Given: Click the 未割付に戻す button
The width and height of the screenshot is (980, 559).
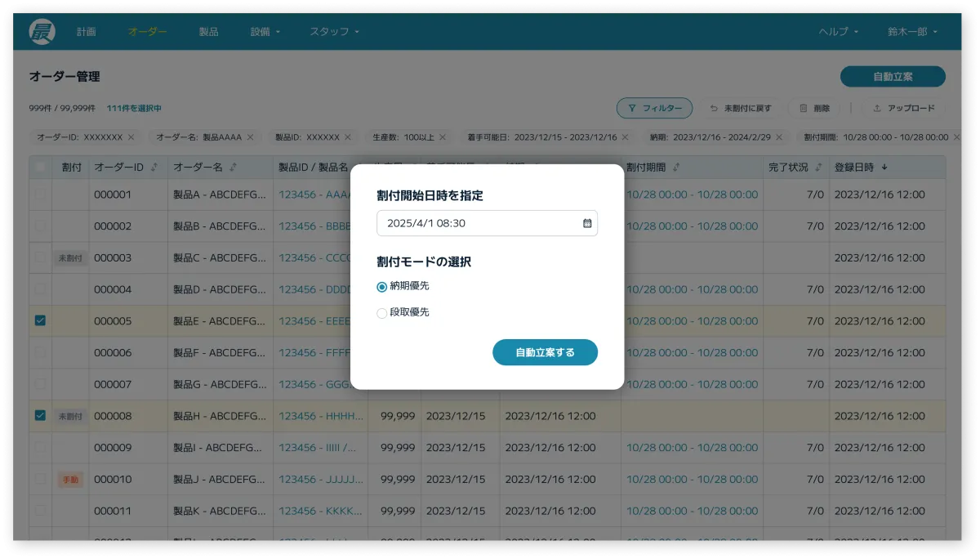Looking at the screenshot, I should pos(741,108).
